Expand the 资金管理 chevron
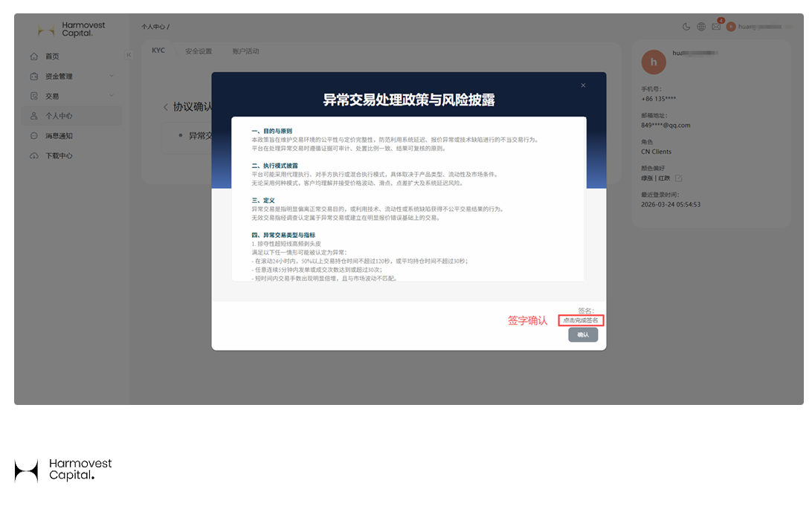This screenshot has width=812, height=506. pos(112,76)
